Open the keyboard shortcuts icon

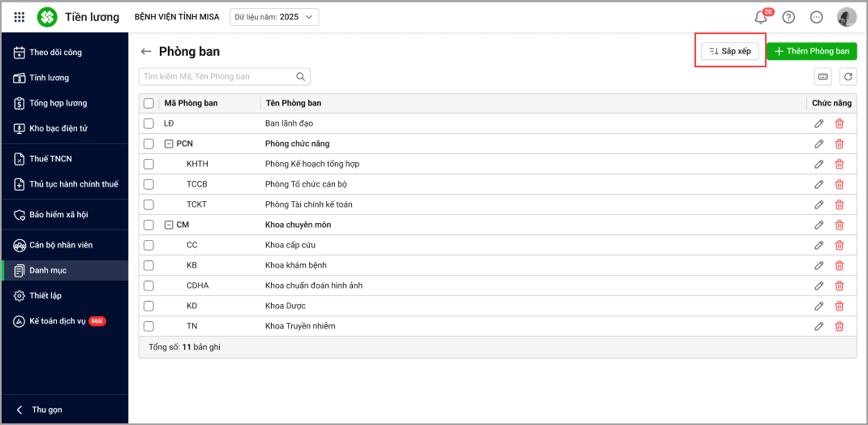(x=823, y=76)
